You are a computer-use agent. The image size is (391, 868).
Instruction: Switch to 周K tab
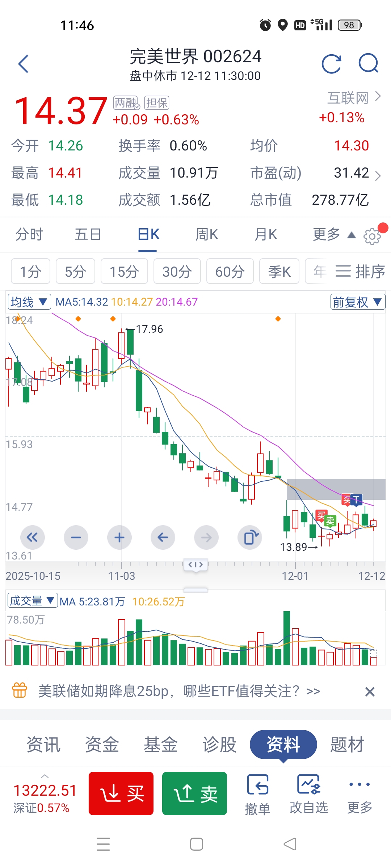pos(207,235)
